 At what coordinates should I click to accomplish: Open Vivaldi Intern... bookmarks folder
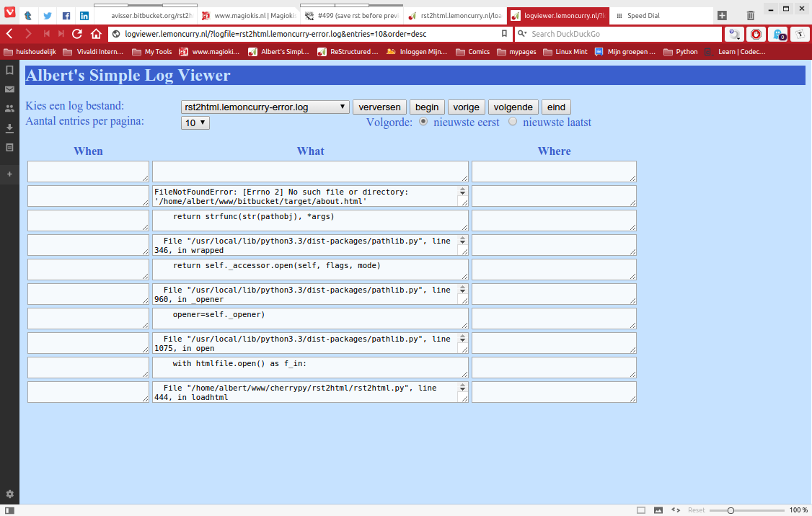pos(93,52)
